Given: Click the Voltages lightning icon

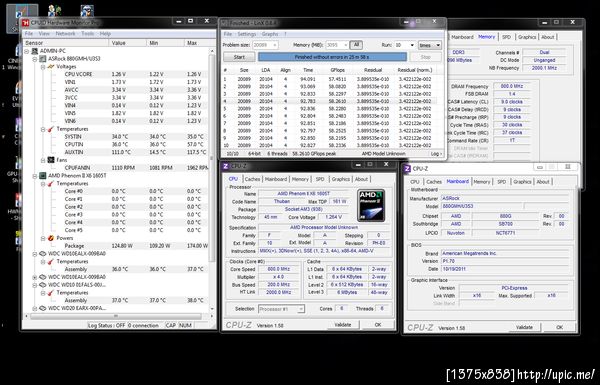Looking at the screenshot, I should 51,67.
